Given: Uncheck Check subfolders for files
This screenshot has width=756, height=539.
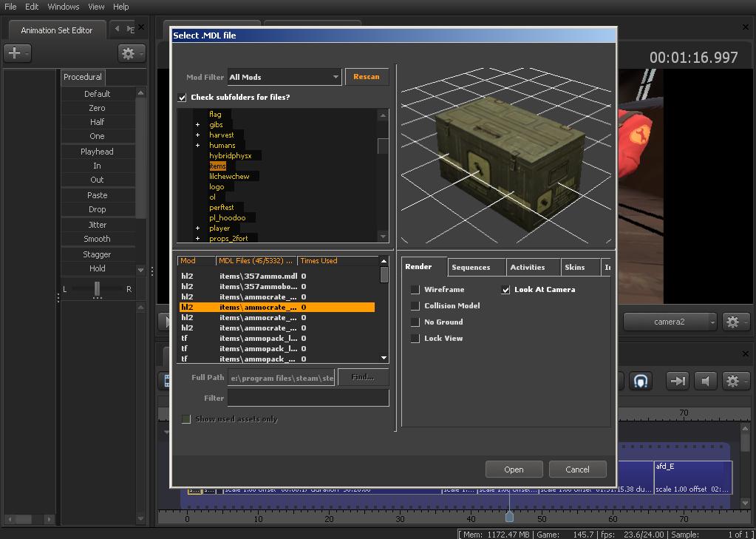Looking at the screenshot, I should tap(183, 98).
